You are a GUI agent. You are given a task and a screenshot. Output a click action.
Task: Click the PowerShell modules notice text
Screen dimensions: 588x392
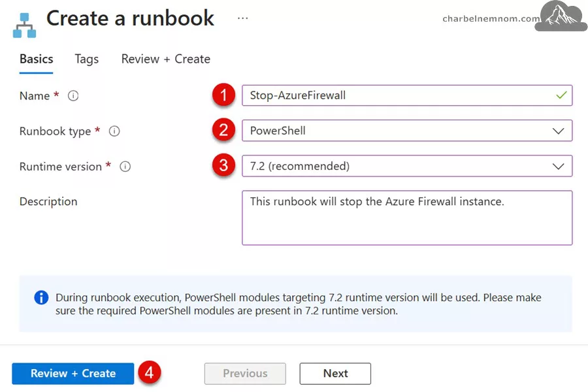point(299,304)
